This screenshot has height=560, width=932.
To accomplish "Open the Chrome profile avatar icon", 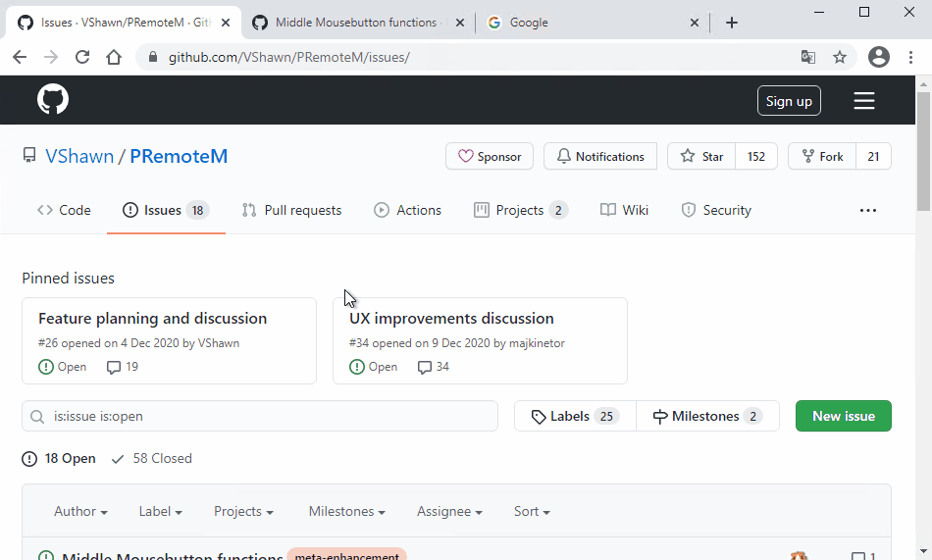I will 878,57.
